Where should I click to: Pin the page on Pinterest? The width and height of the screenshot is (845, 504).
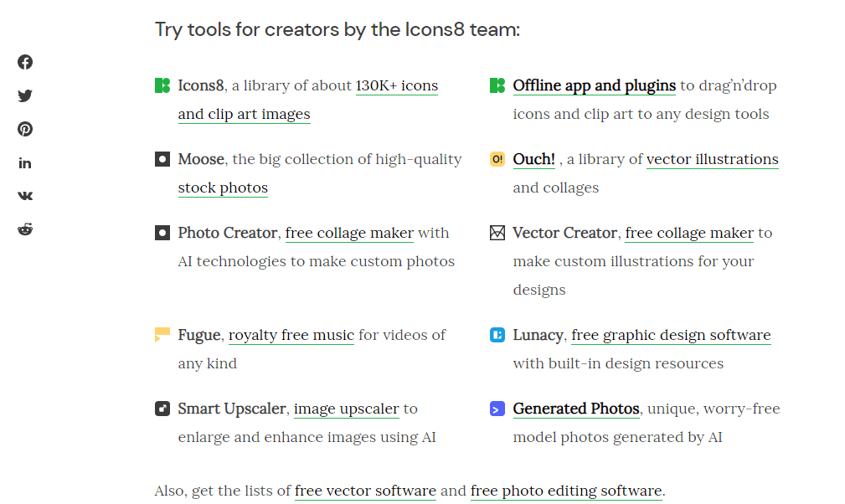(25, 129)
